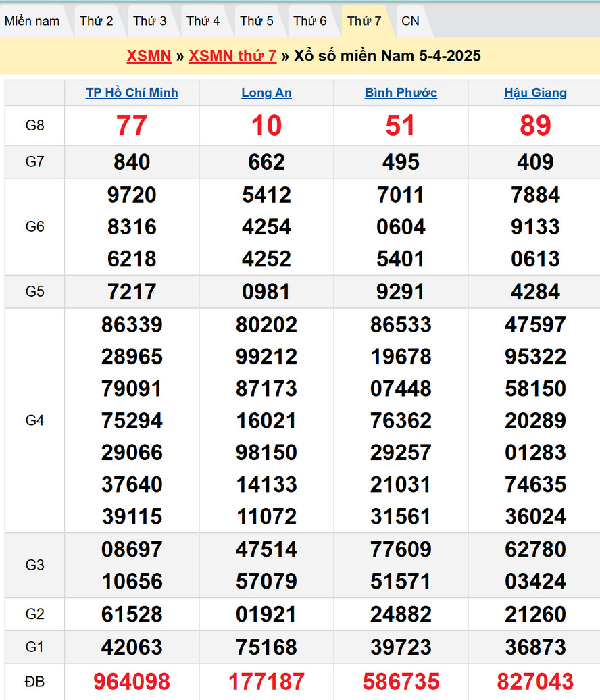Click the special prize number 964098

[x=132, y=681]
